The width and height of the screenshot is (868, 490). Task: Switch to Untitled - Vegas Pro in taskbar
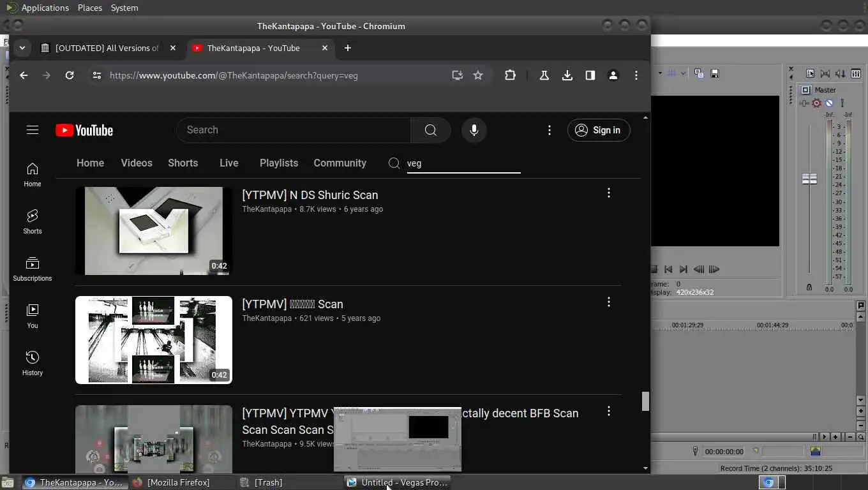click(398, 482)
